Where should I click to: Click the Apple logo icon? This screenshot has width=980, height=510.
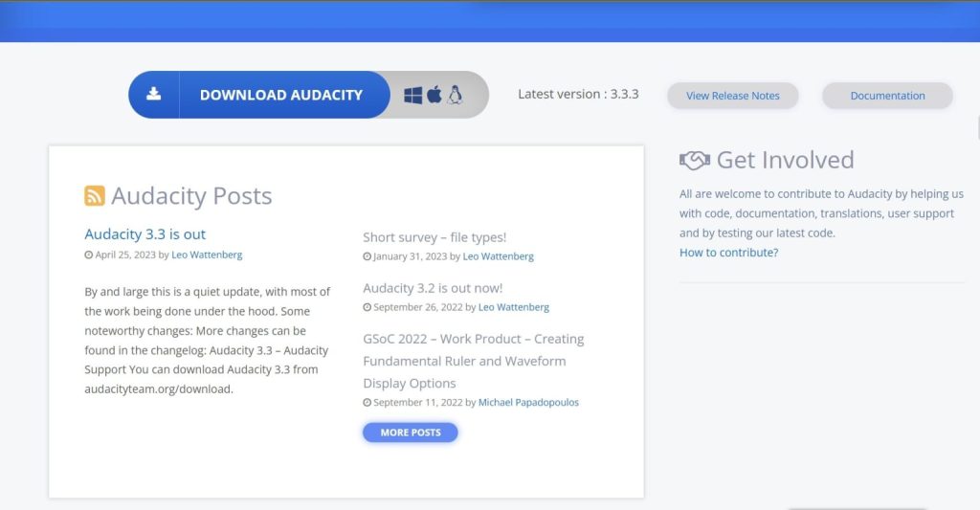click(x=434, y=95)
